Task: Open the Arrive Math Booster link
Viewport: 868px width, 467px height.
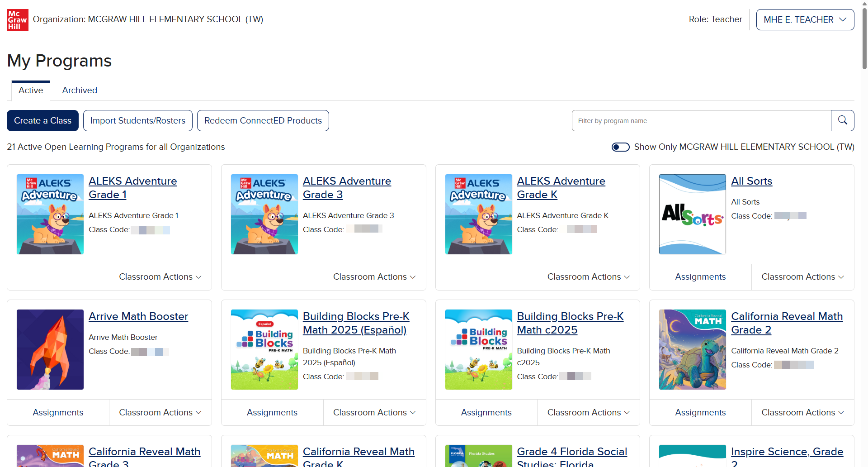Action: (138, 316)
